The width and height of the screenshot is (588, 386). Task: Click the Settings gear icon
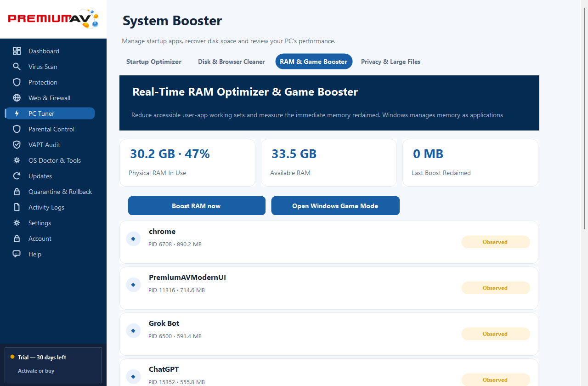(x=17, y=223)
